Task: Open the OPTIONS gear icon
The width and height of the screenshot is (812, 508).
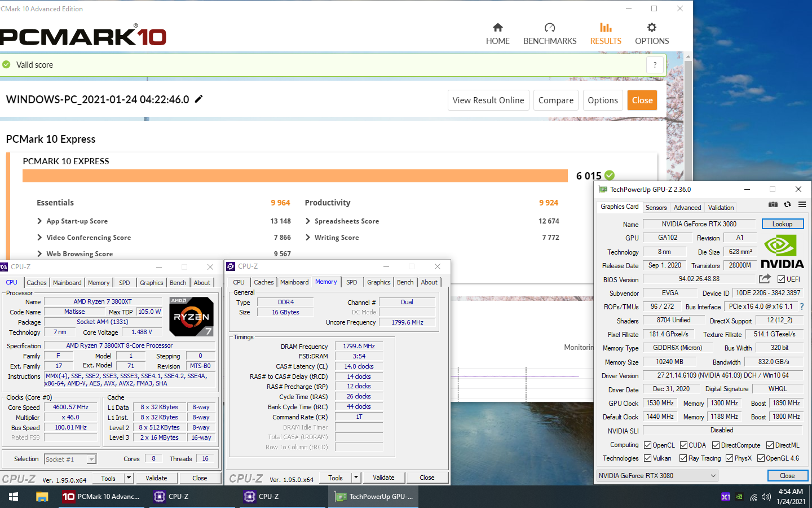Action: [652, 28]
